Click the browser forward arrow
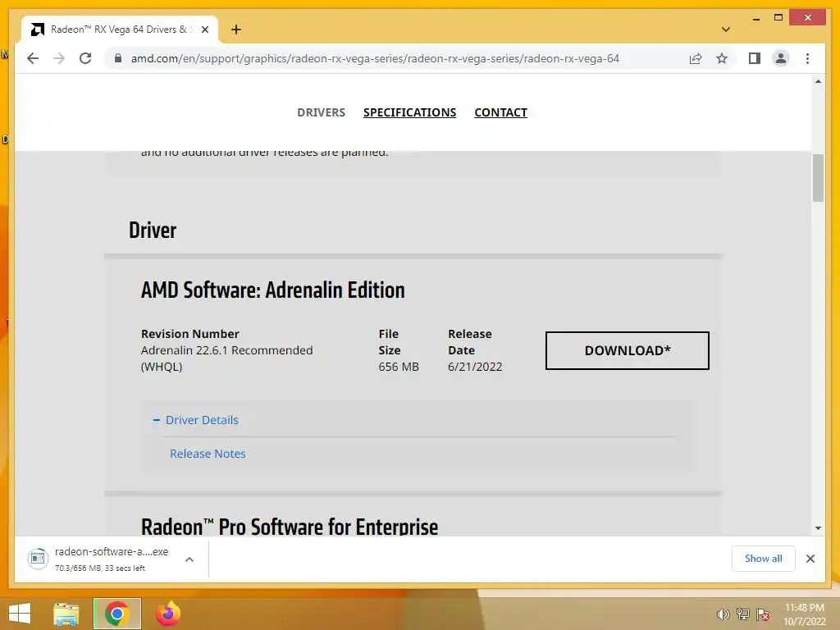This screenshot has width=840, height=630. (59, 58)
